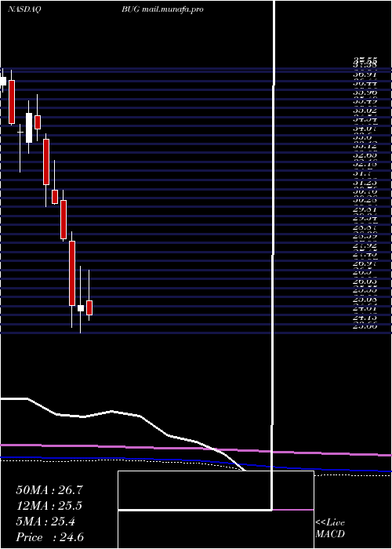392x549 pixels.
Task: Click the 34.07 price axis label
Action: (365, 128)
